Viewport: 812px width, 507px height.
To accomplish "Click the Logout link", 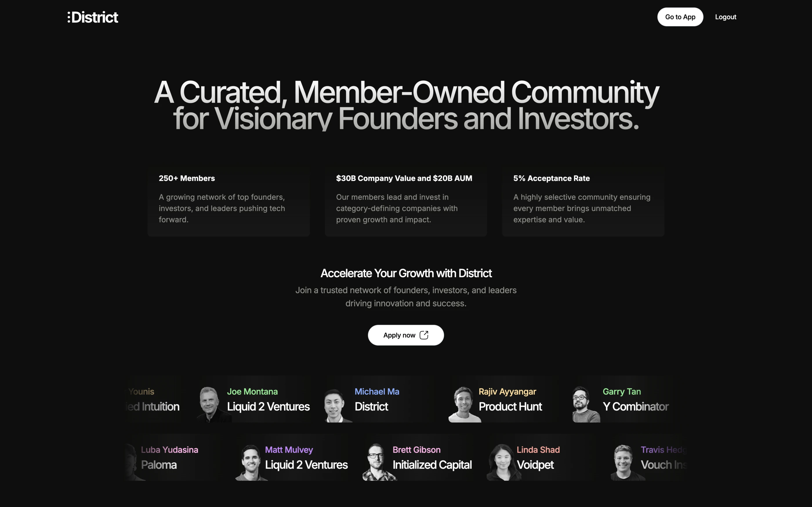I will pos(725,17).
